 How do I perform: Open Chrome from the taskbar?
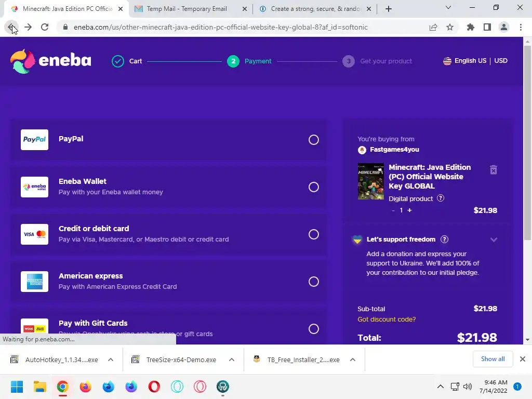point(63,387)
